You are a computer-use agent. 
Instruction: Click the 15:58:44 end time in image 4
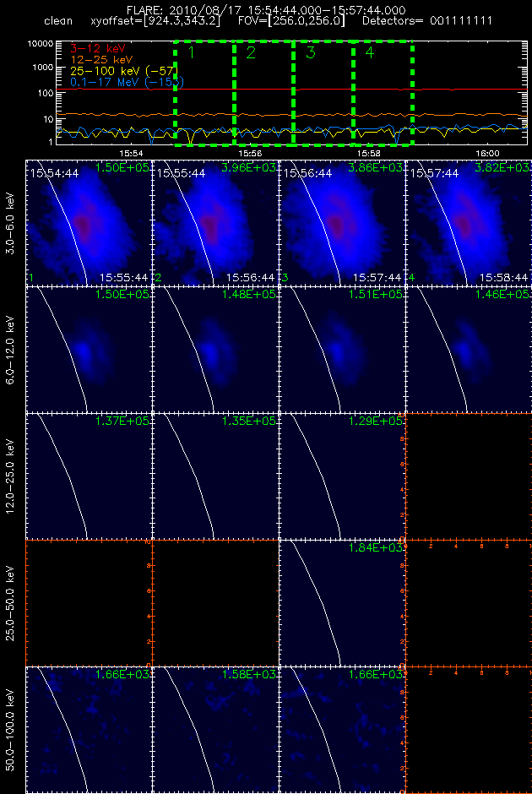[505, 277]
